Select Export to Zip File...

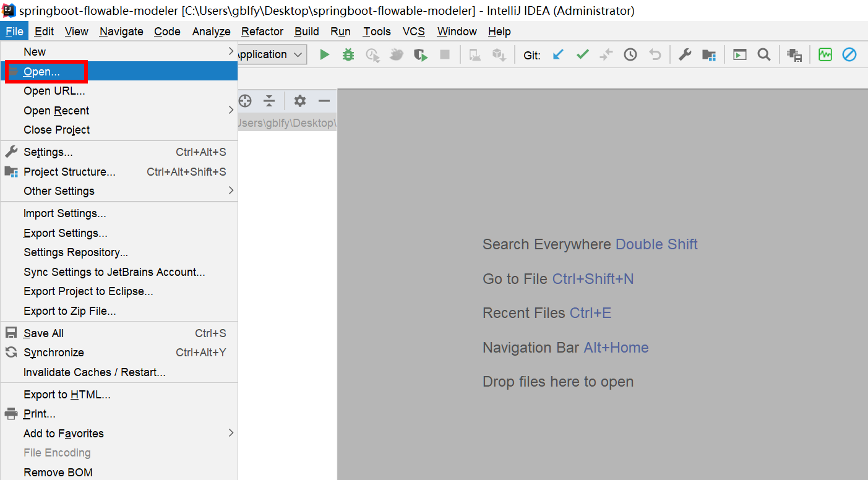click(119, 311)
